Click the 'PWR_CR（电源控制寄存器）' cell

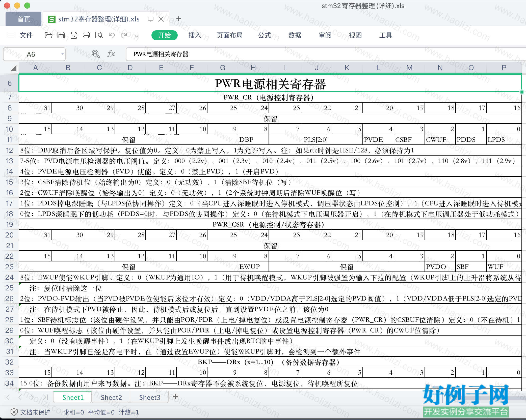[x=270, y=98]
